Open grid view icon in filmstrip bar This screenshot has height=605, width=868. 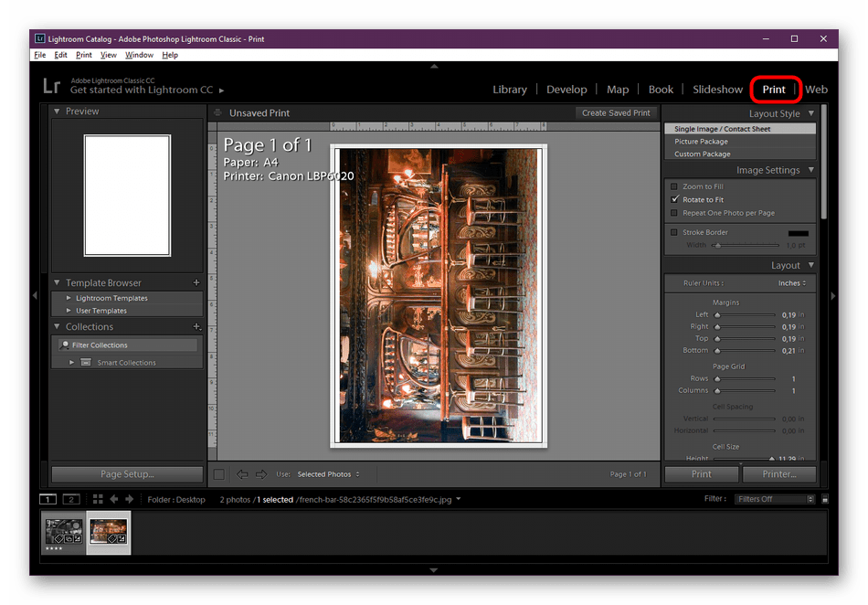tap(98, 499)
